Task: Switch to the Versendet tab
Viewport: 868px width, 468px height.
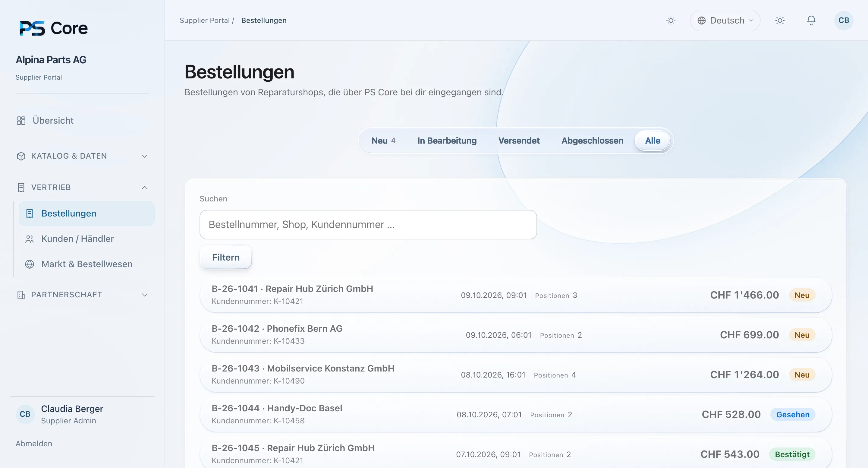Action: pyautogui.click(x=519, y=141)
